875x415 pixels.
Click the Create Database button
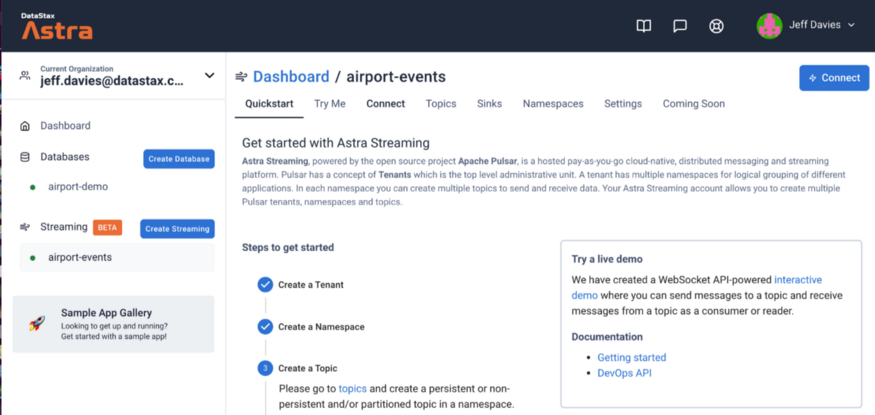pyautogui.click(x=179, y=159)
